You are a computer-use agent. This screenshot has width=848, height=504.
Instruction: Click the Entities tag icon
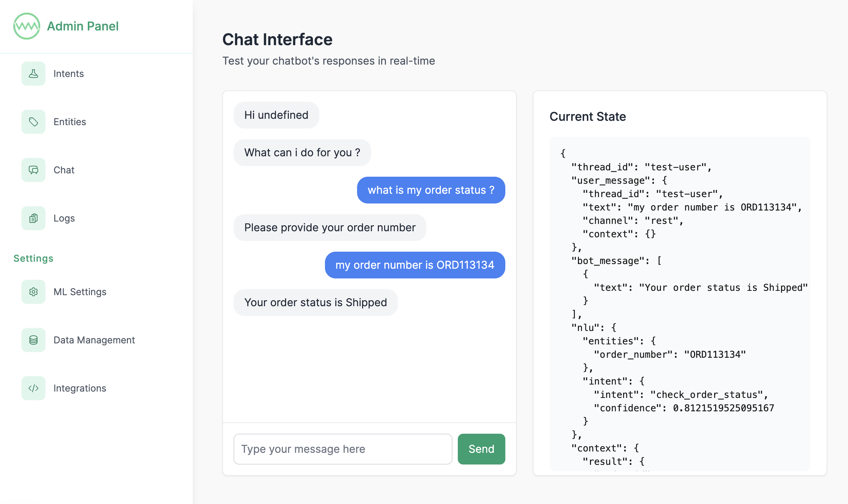(x=33, y=121)
